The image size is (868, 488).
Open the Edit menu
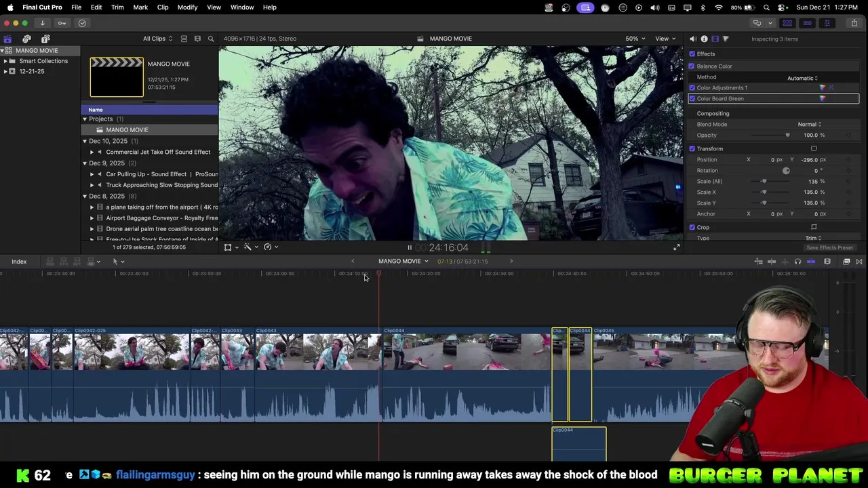[96, 7]
